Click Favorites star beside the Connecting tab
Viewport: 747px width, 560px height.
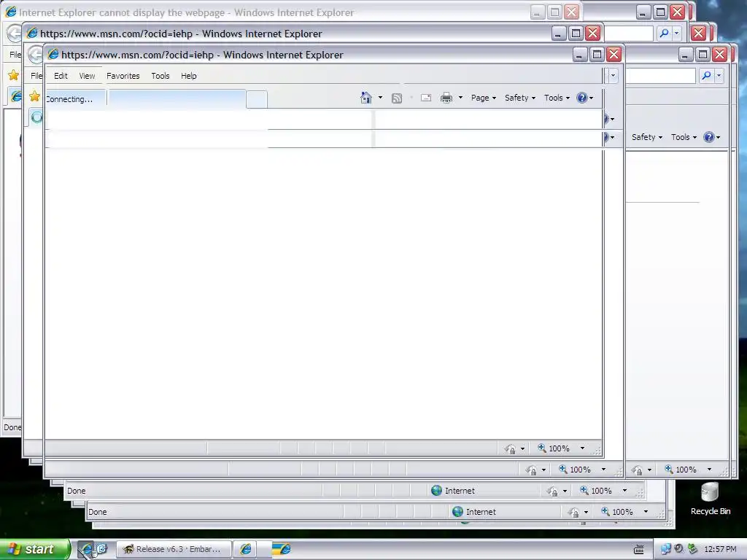[34, 96]
